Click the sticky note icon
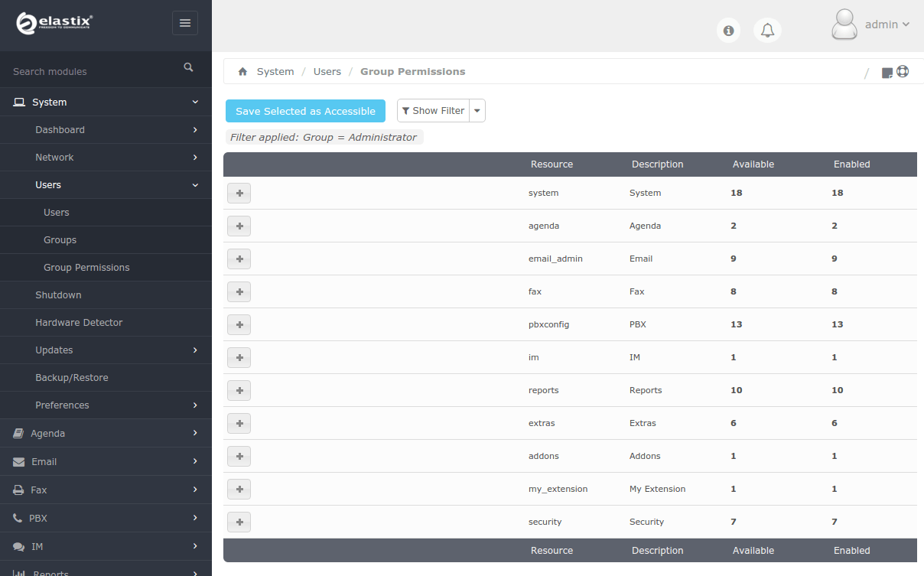 (887, 73)
